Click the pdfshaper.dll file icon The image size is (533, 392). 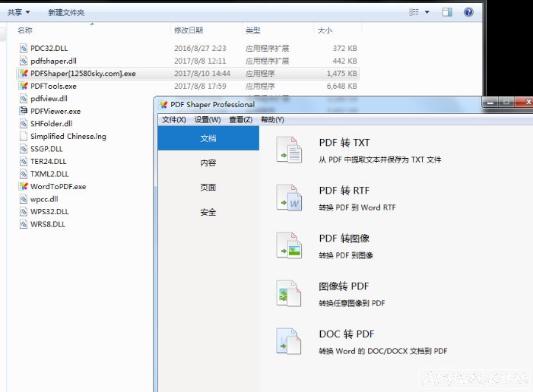tap(24, 61)
